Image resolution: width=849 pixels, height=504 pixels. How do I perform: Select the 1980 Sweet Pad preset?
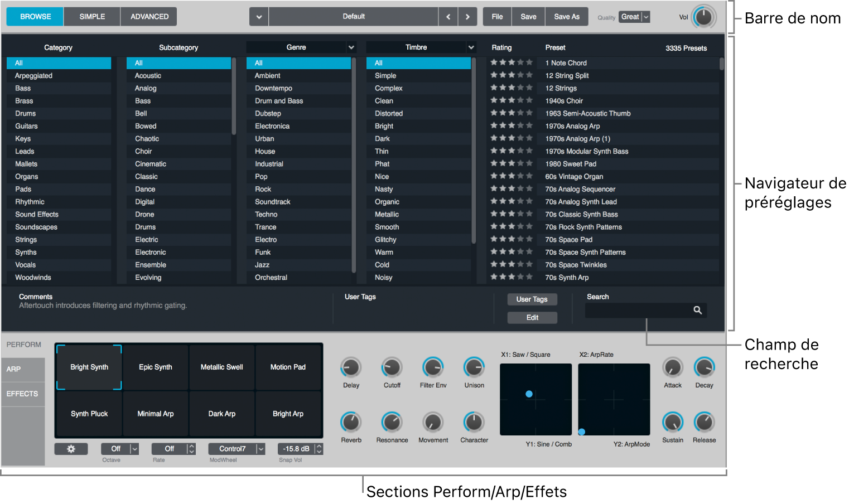pyautogui.click(x=571, y=164)
